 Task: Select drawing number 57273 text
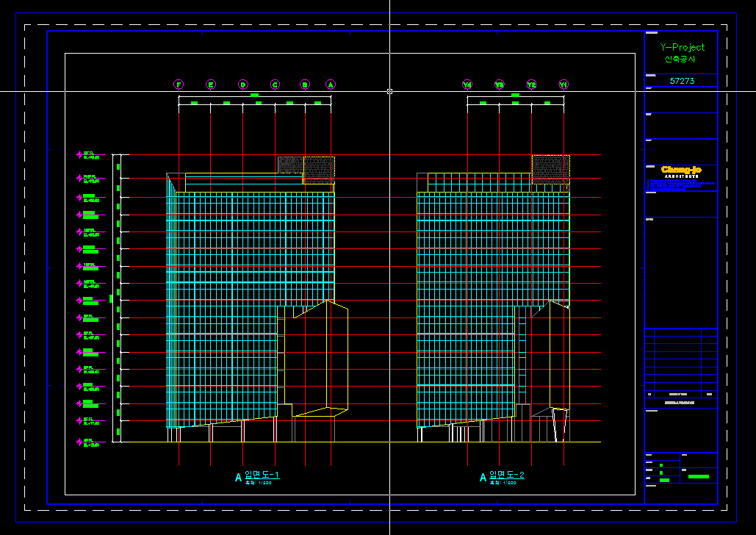click(x=682, y=81)
